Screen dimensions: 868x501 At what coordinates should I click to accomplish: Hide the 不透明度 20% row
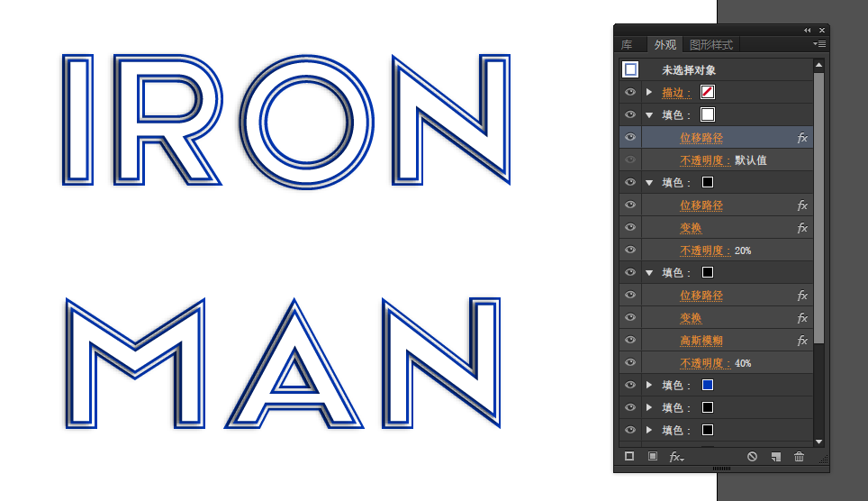pos(630,250)
